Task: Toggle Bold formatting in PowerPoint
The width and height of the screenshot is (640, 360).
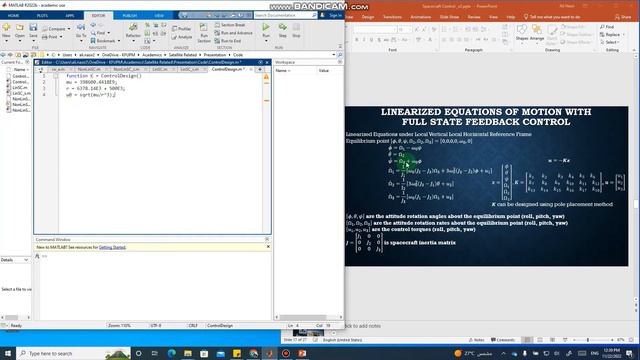Action: [357, 40]
